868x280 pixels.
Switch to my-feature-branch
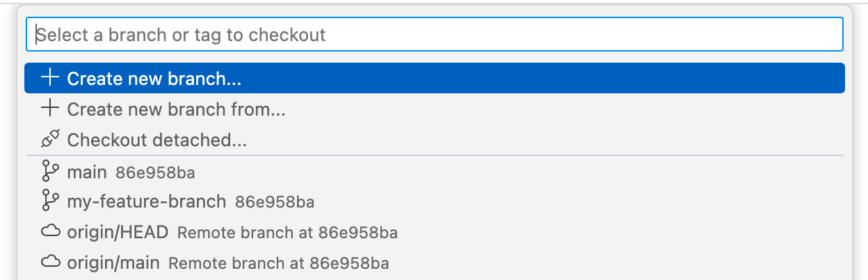146,202
